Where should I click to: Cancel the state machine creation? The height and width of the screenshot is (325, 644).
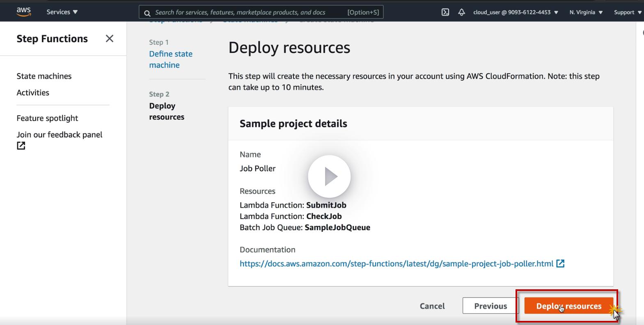[x=432, y=306]
